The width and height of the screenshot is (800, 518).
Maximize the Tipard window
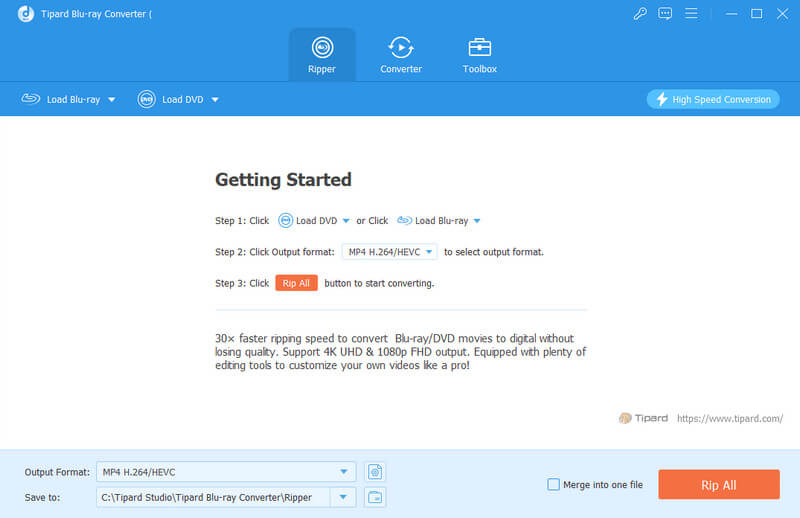coord(757,14)
